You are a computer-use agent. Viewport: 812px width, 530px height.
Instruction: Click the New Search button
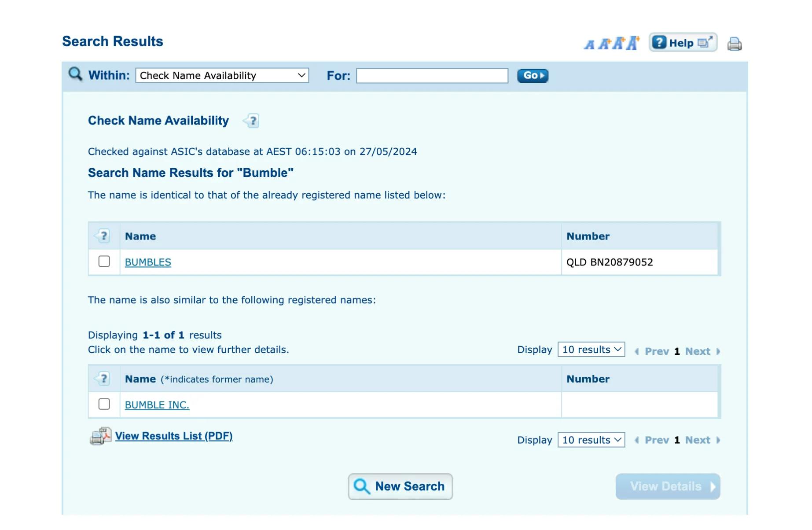(x=400, y=486)
